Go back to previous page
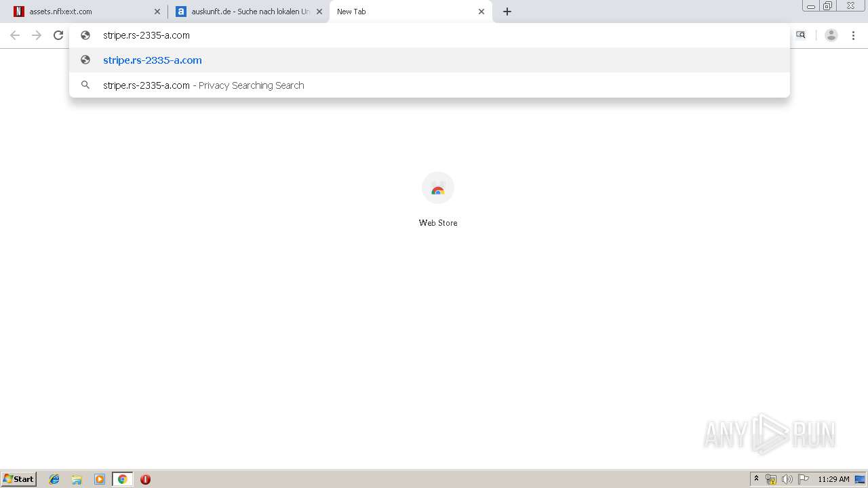Viewport: 868px width, 488px height. point(15,35)
